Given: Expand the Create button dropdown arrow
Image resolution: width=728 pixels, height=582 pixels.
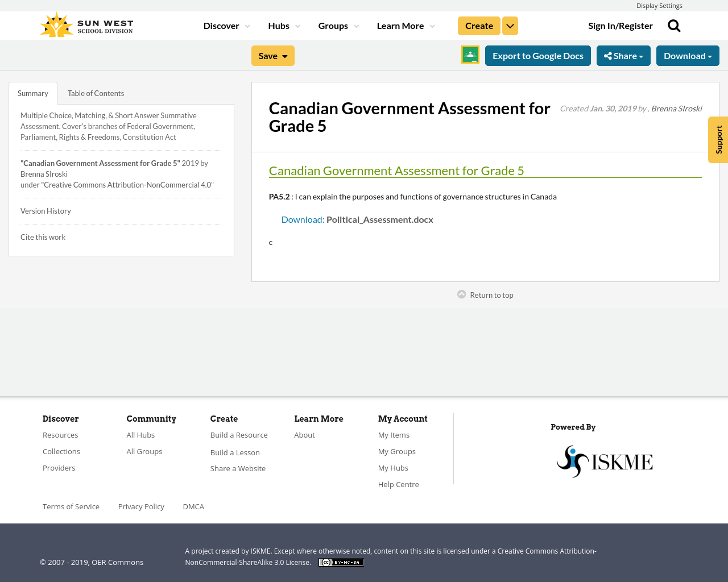Looking at the screenshot, I should (x=510, y=25).
